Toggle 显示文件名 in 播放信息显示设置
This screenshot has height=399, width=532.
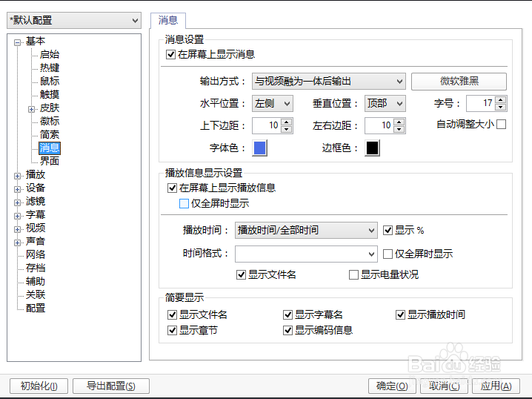[x=241, y=274]
